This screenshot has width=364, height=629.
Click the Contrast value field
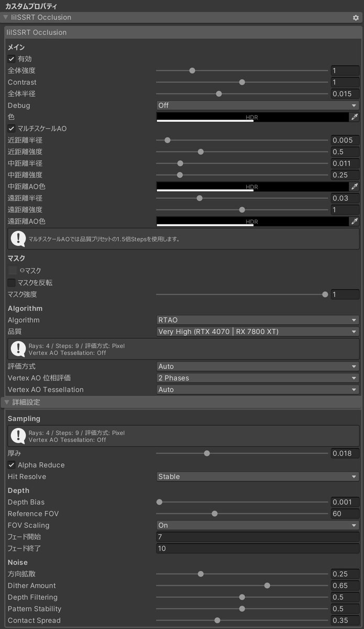point(345,82)
